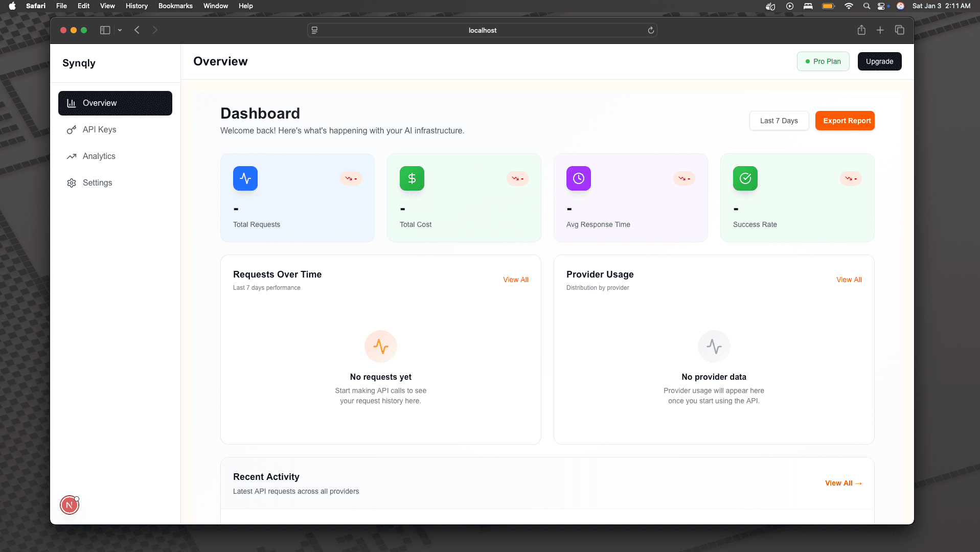The height and width of the screenshot is (552, 980).
Task: Click the Avg Response Time clock icon
Action: click(579, 178)
